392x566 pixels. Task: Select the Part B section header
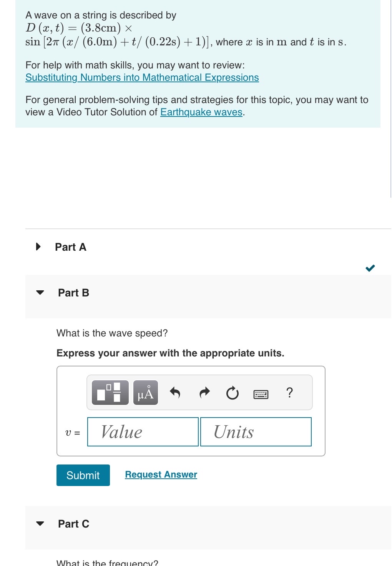pos(73,293)
